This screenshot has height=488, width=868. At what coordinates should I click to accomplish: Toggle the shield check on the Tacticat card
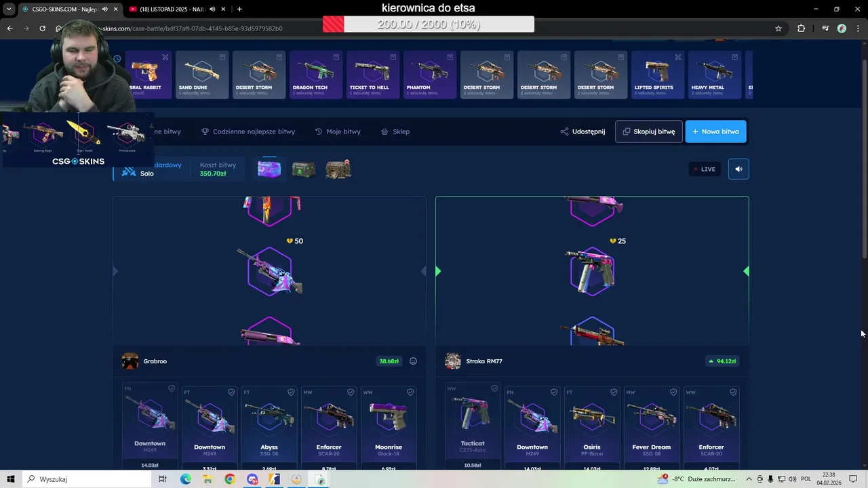click(x=494, y=388)
